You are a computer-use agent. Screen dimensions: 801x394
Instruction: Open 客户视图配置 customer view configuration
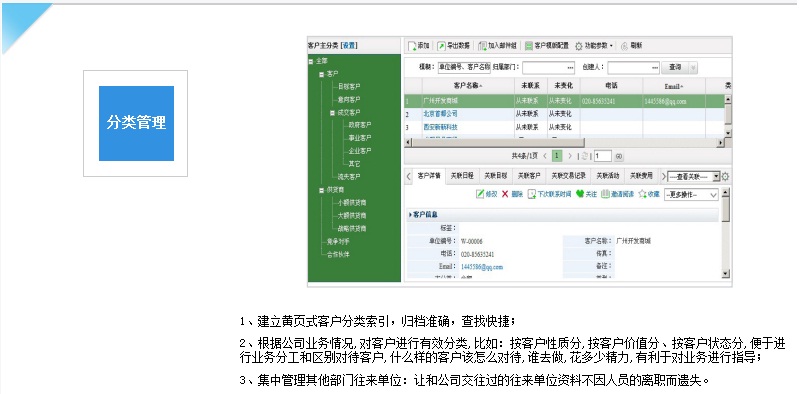point(547,46)
